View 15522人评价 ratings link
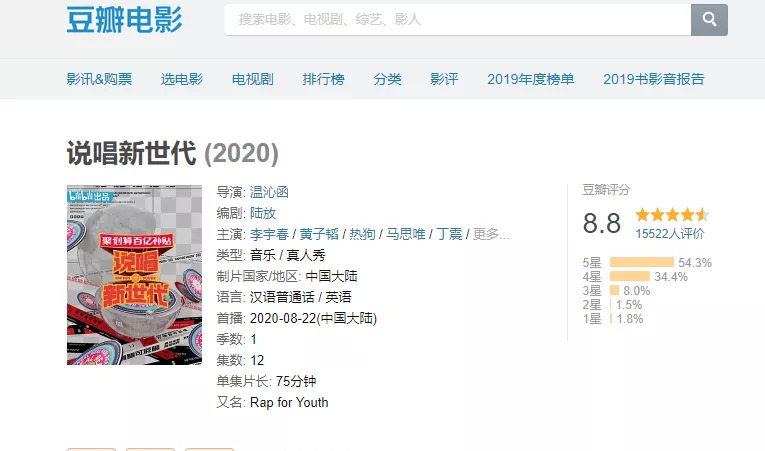Screen dimensions: 765x451 tap(669, 234)
